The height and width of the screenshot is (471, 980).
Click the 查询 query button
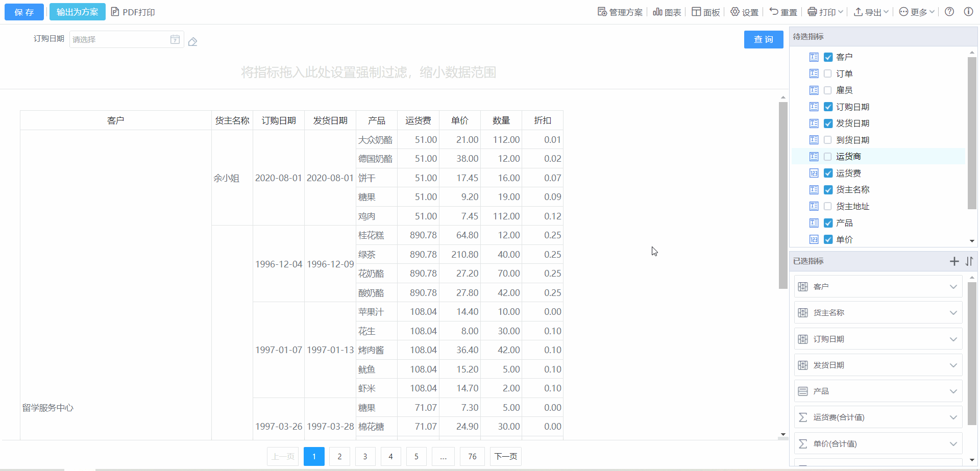tap(763, 39)
